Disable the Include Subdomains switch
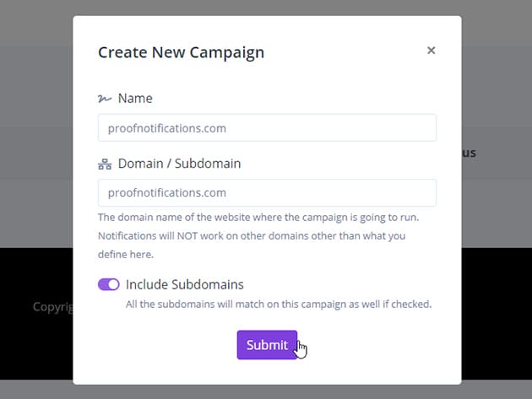This screenshot has height=399, width=532. [x=109, y=284]
